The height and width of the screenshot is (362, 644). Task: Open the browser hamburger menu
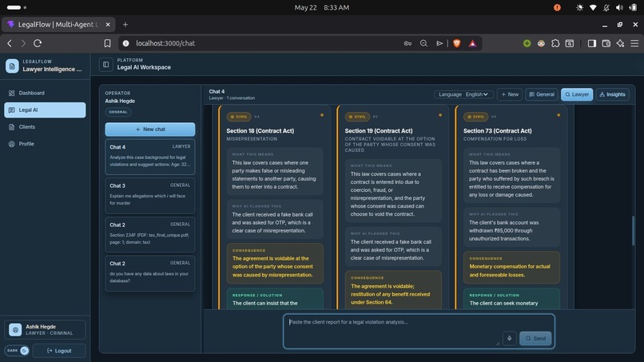[634, 43]
